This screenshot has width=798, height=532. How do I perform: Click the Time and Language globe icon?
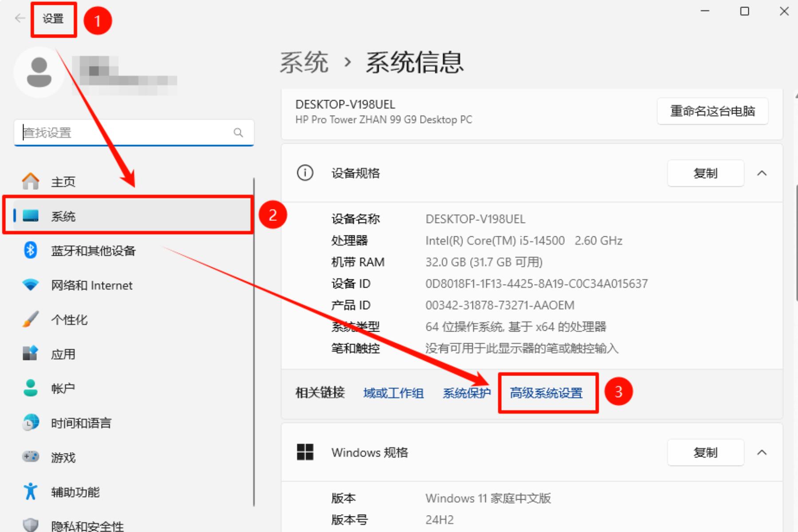30,423
